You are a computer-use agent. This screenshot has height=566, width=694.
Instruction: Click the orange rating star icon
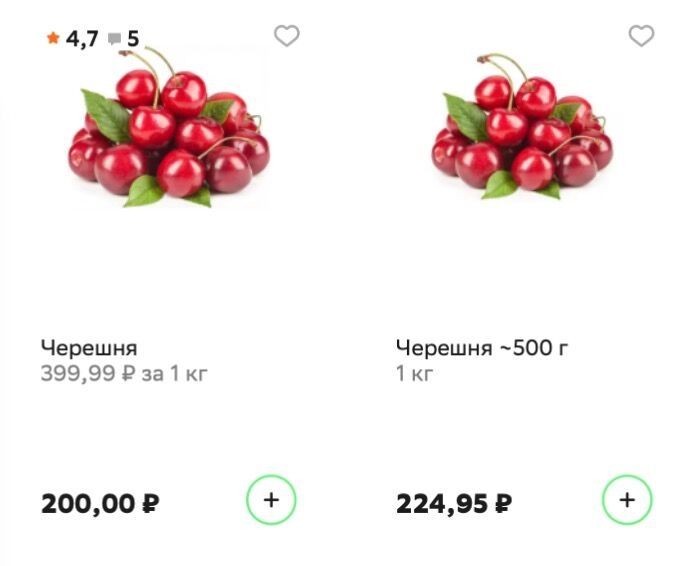coord(53,39)
